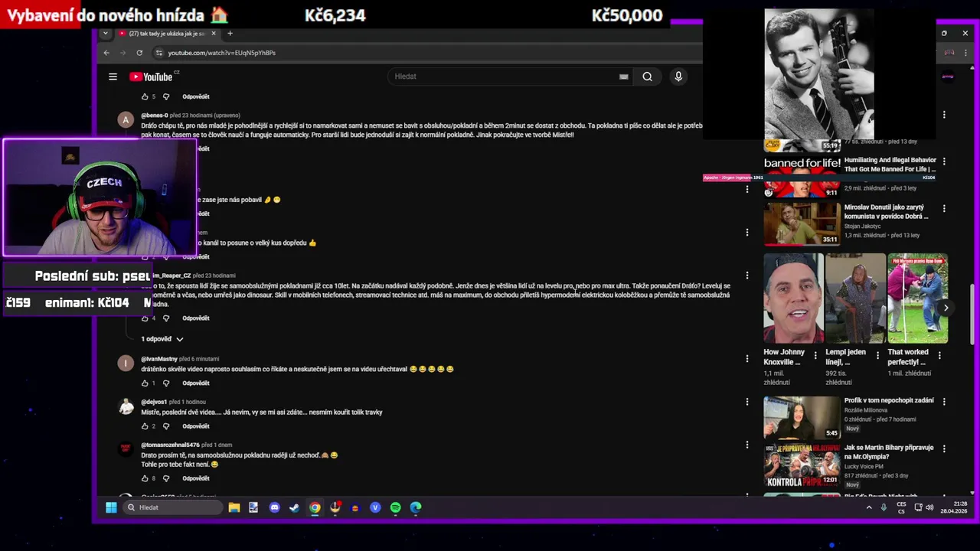Like @dejvos1's comment
Viewport: 980px width, 551px height.
[145, 425]
